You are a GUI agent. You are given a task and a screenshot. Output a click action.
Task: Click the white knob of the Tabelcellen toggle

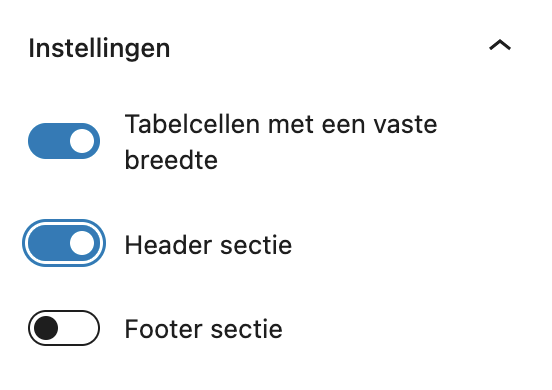(x=82, y=141)
